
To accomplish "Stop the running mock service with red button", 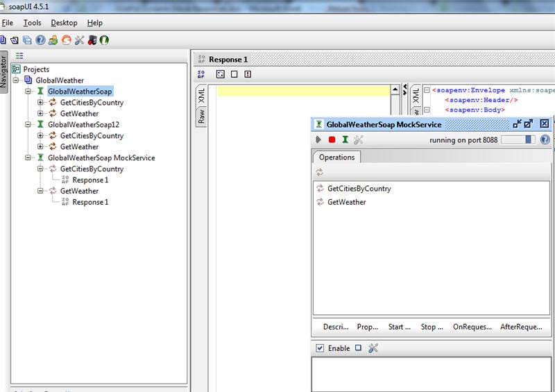I will coord(332,139).
